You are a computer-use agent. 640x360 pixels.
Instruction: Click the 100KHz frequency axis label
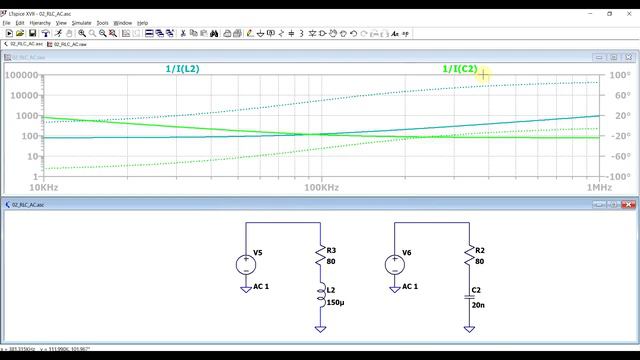321,187
